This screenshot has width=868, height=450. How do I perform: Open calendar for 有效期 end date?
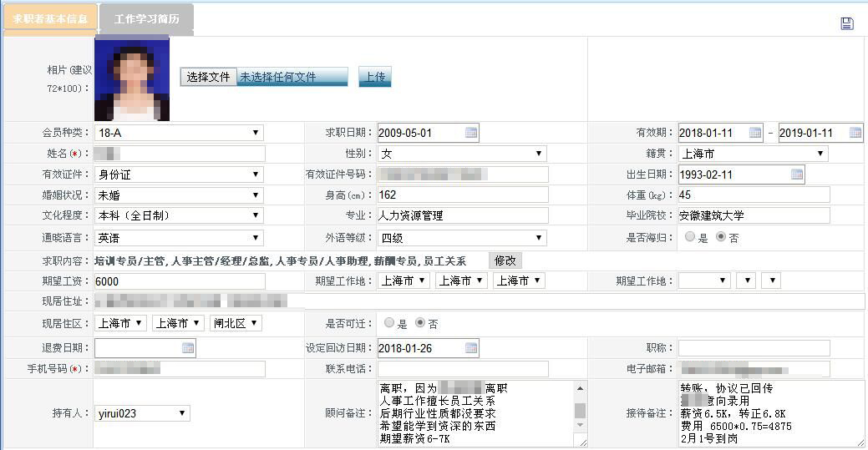[855, 133]
